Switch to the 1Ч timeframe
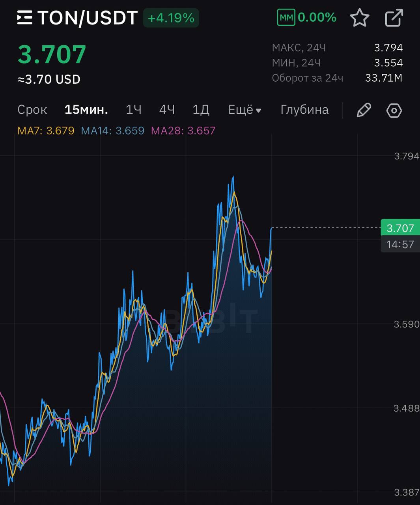 click(134, 110)
